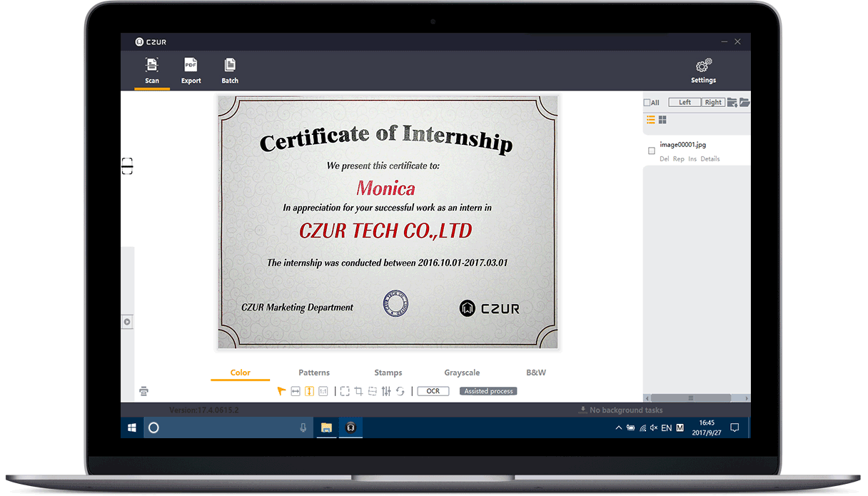Click the Assisted process button
This screenshot has height=496, width=868.
(488, 391)
